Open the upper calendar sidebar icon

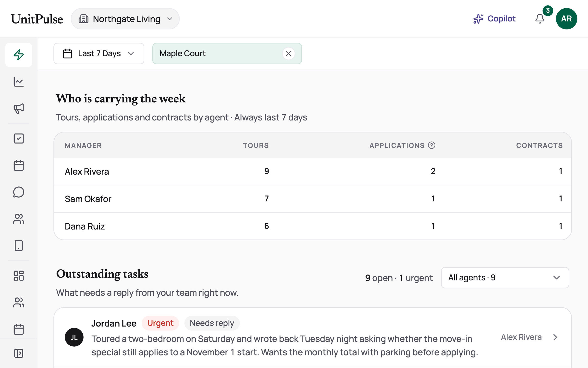point(19,165)
